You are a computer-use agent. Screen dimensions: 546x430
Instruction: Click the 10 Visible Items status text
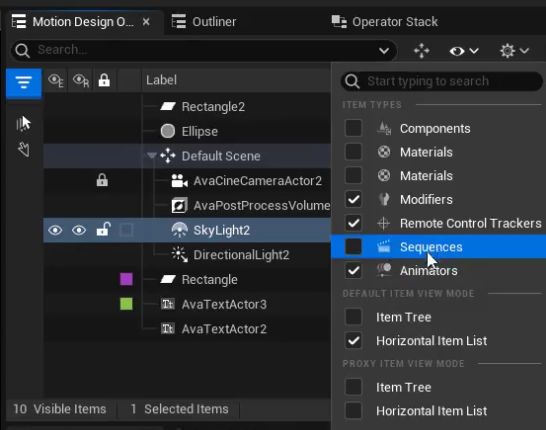(x=60, y=409)
